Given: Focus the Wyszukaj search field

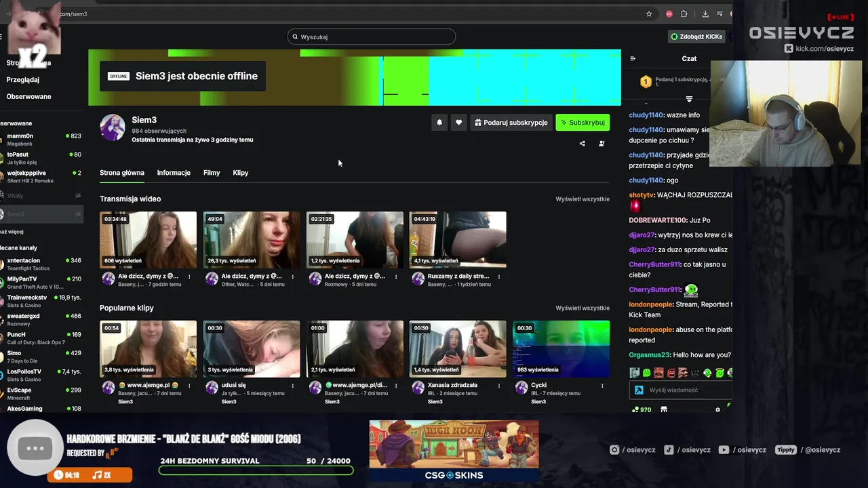Looking at the screenshot, I should coord(372,37).
